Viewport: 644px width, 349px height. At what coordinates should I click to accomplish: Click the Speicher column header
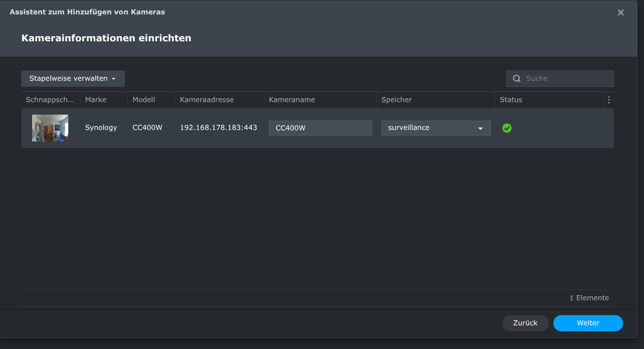pyautogui.click(x=396, y=100)
